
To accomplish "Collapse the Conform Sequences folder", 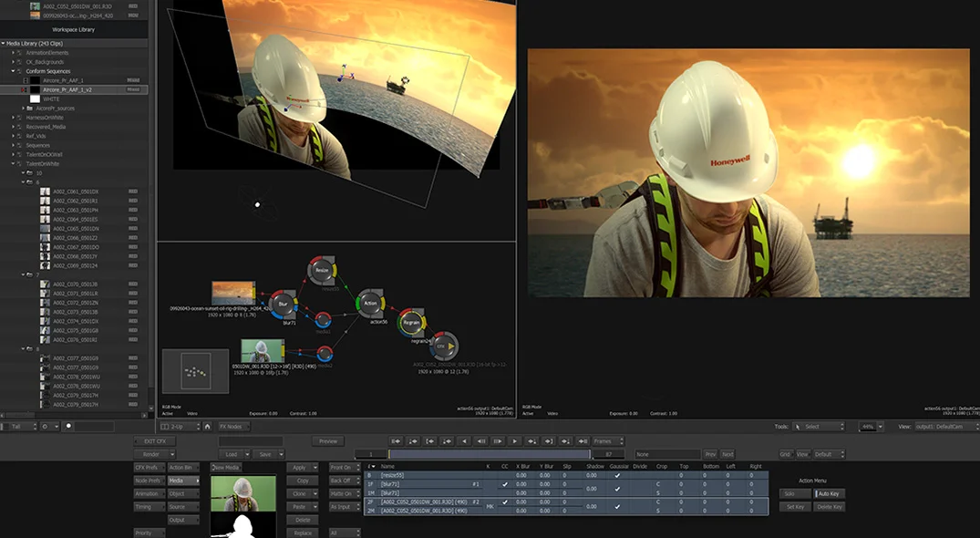I will [x=13, y=71].
